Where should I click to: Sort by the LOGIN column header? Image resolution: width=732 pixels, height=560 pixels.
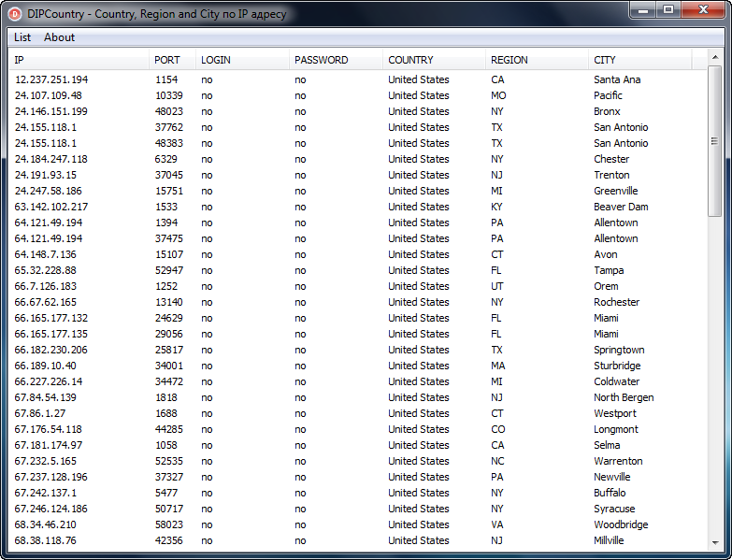[242, 60]
